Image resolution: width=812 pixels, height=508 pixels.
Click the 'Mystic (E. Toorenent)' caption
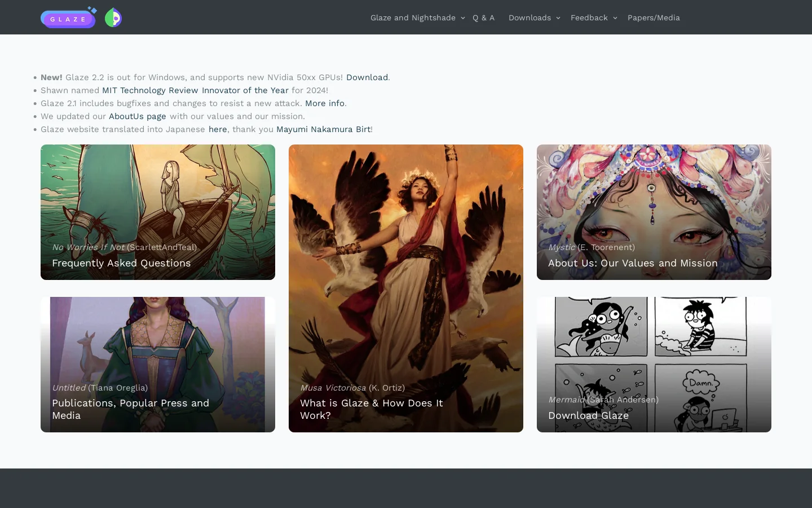point(592,247)
